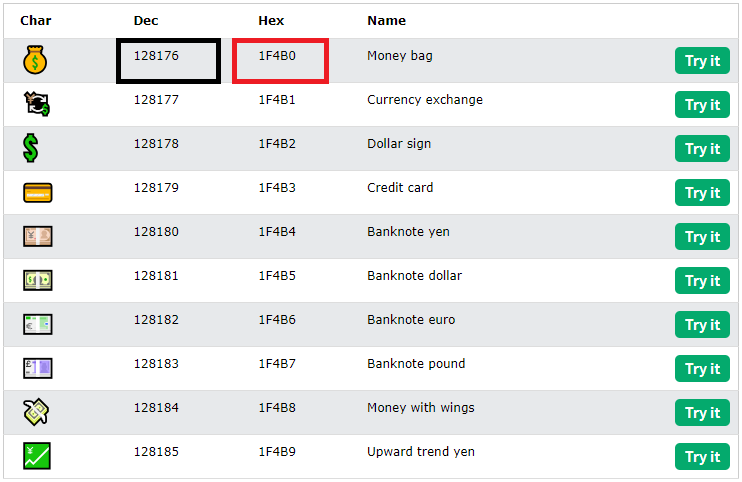This screenshot has height=482, width=742.
Task: Select the green dollar sign emoji
Action: pos(31,148)
